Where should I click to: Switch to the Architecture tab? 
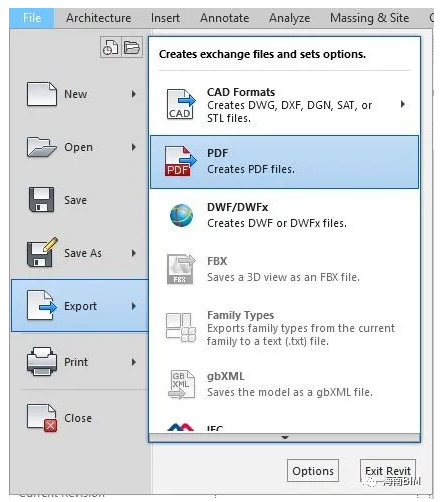(x=98, y=18)
